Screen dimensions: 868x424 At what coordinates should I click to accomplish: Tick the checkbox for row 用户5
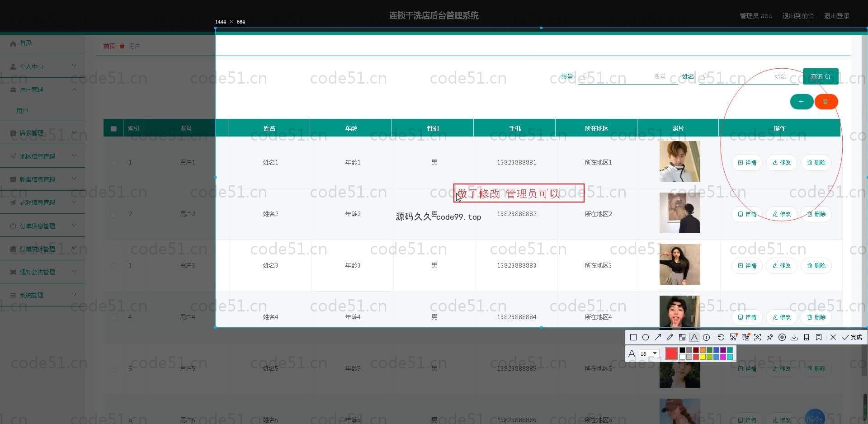point(113,369)
